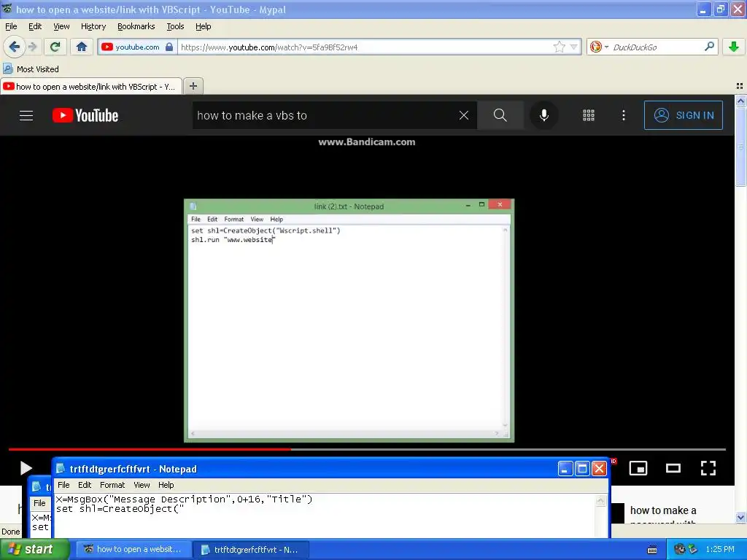Open front Notepad Edit menu
The height and width of the screenshot is (560, 747).
point(85,485)
